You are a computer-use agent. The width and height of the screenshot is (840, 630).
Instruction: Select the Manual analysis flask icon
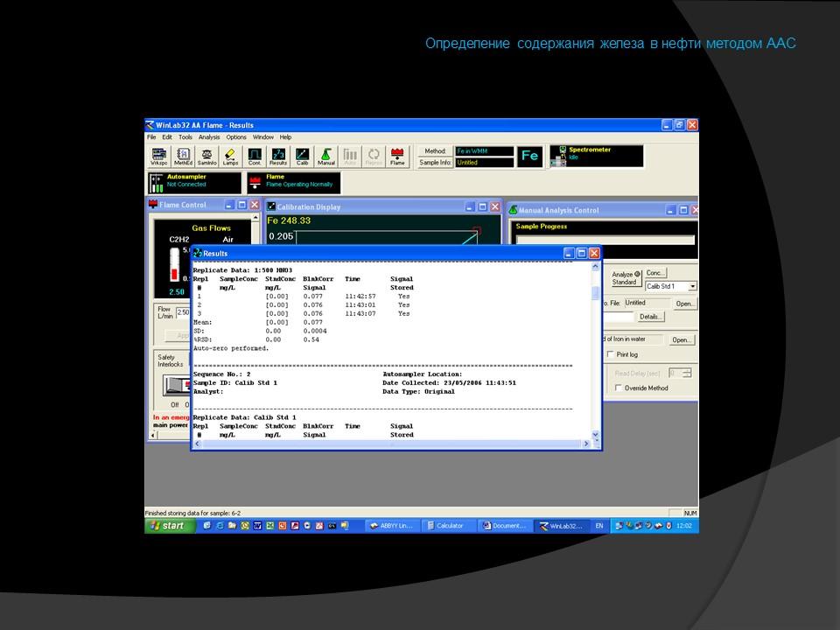point(325,157)
